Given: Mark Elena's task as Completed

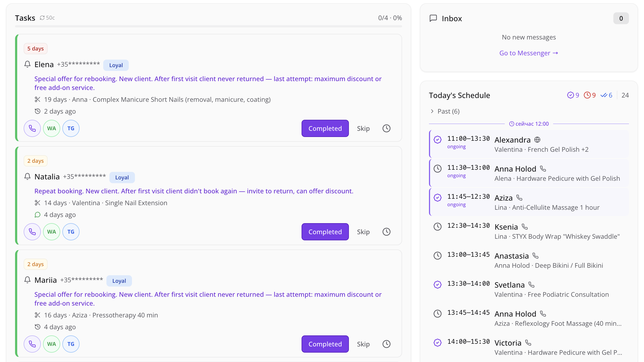Looking at the screenshot, I should tap(325, 128).
